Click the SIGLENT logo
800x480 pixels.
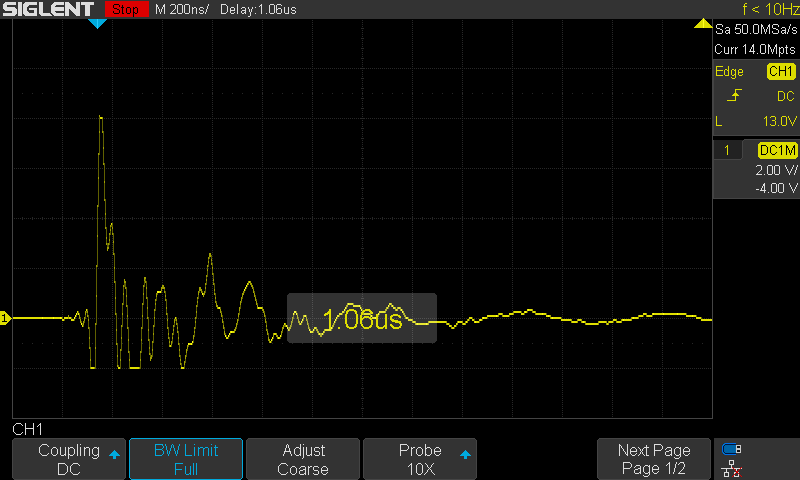(x=48, y=9)
